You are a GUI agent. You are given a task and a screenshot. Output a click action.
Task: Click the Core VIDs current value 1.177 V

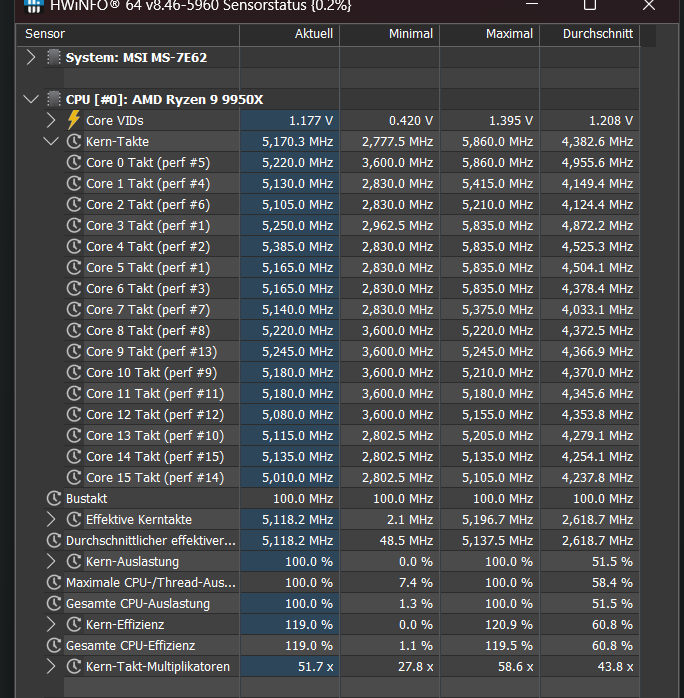pyautogui.click(x=311, y=121)
